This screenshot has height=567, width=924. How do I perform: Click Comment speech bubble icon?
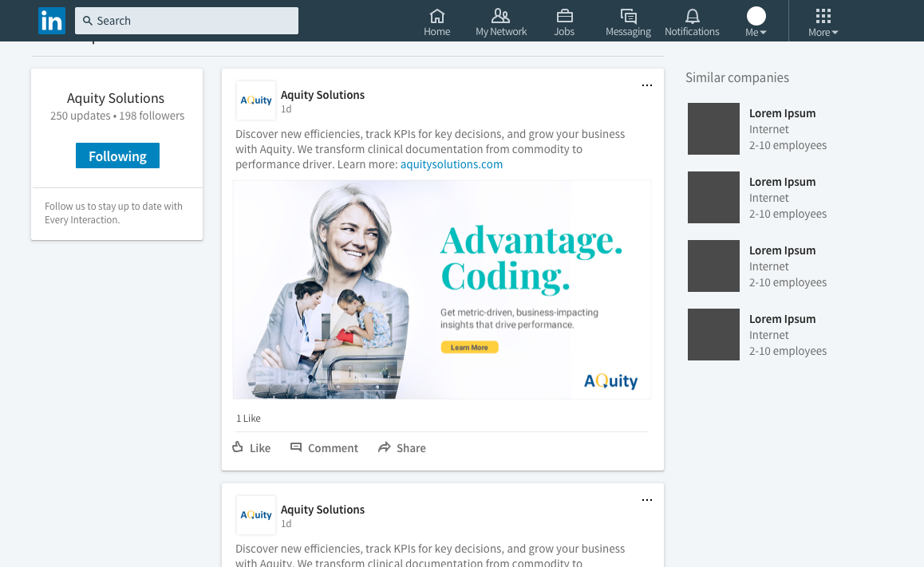tap(296, 447)
